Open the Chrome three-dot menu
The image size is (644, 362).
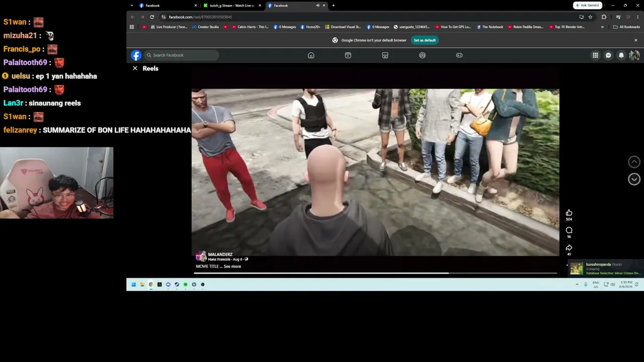(x=637, y=17)
